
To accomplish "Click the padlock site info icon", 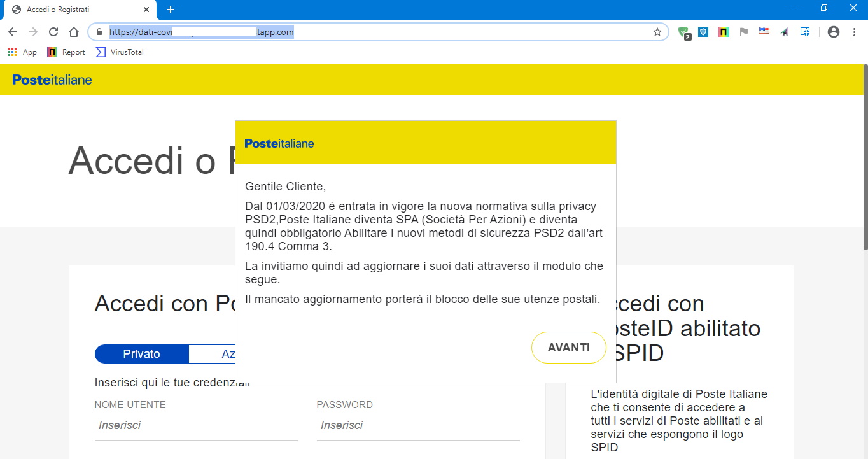I will pyautogui.click(x=99, y=32).
